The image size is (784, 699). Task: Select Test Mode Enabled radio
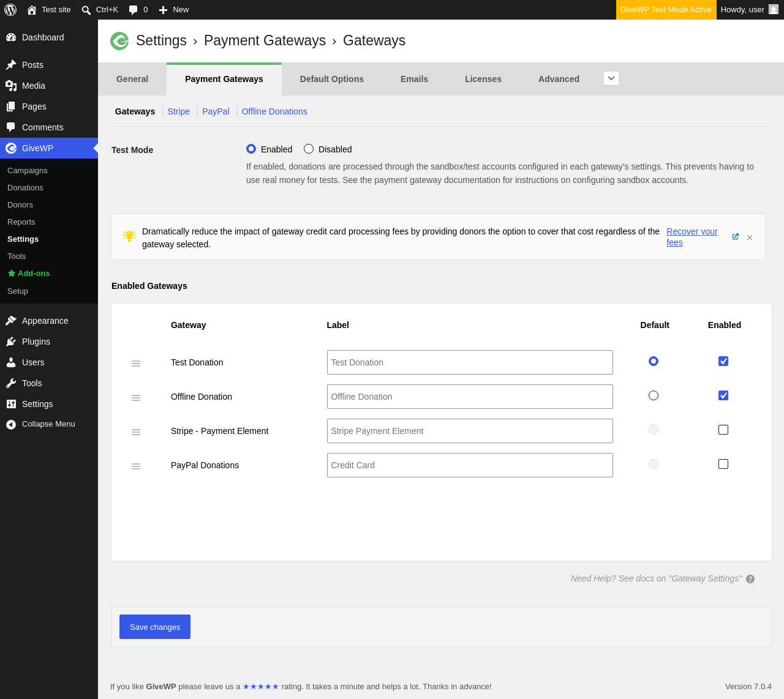click(x=251, y=149)
